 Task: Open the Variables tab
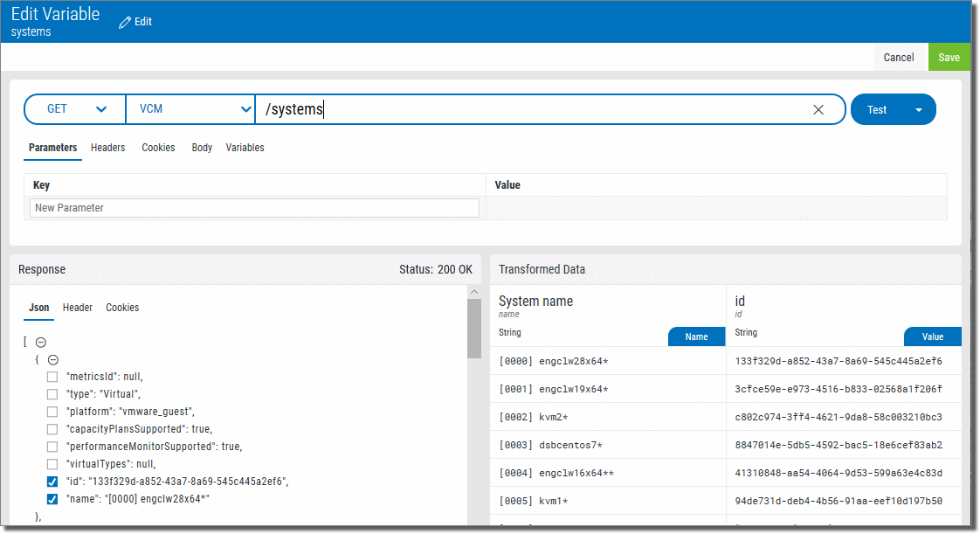245,148
